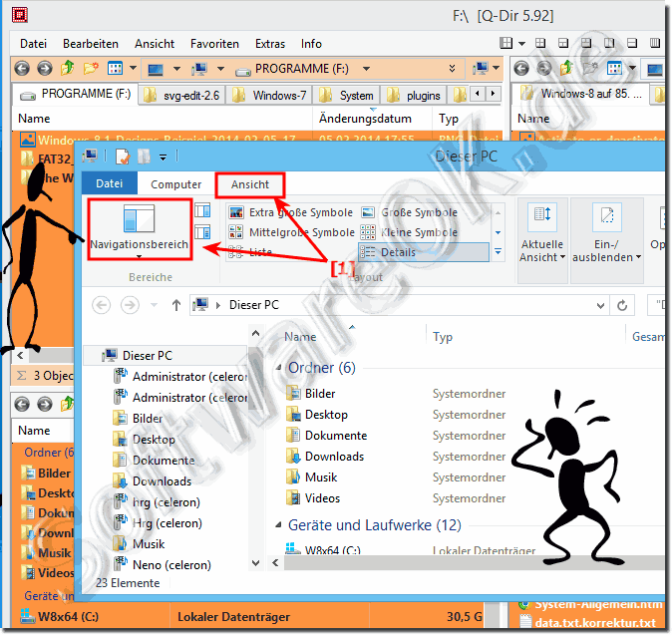The image size is (672, 635).
Task: Click the Dieser PC address bar path
Action: pyautogui.click(x=254, y=305)
